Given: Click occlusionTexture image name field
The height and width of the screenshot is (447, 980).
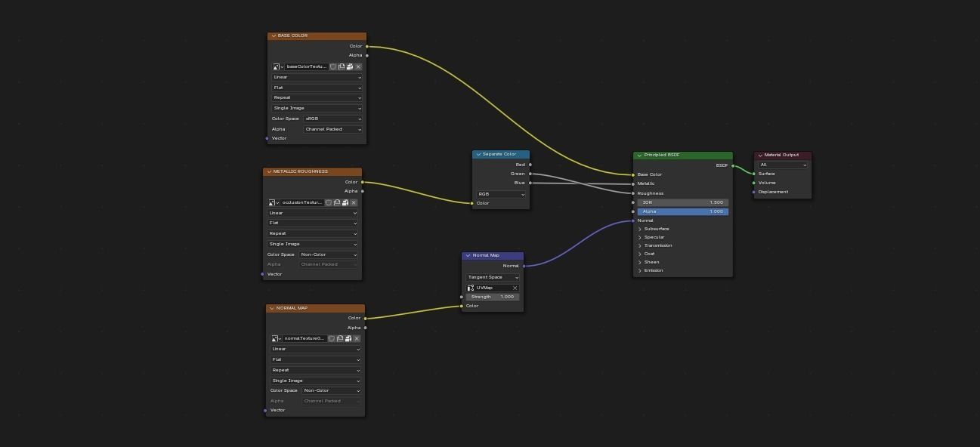Looking at the screenshot, I should (x=301, y=202).
